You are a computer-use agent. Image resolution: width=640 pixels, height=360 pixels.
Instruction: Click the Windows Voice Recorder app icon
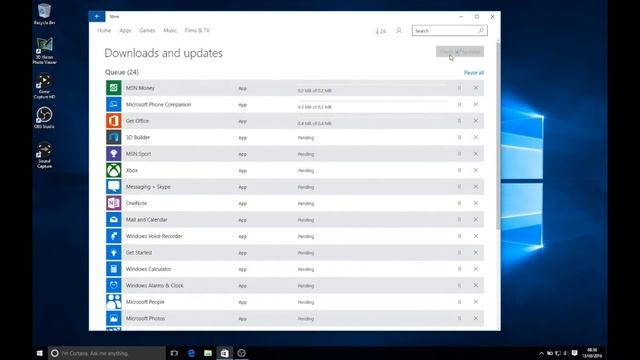pyautogui.click(x=113, y=236)
